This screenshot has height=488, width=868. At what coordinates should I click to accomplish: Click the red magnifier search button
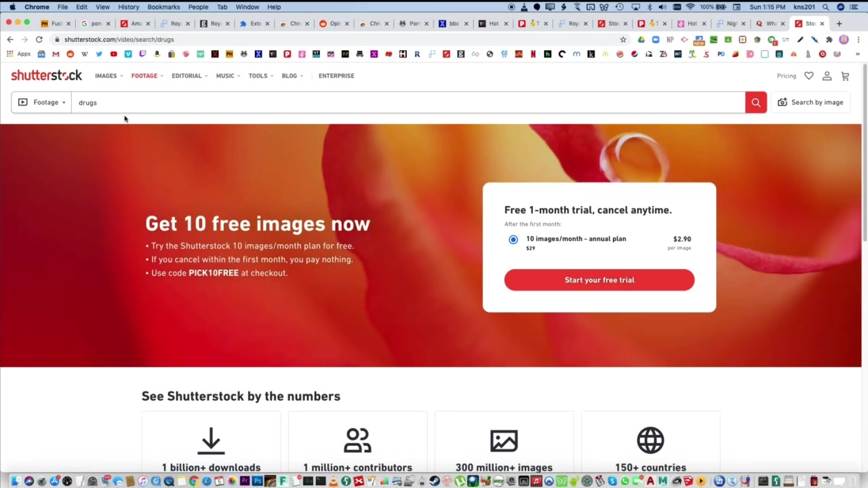point(755,102)
